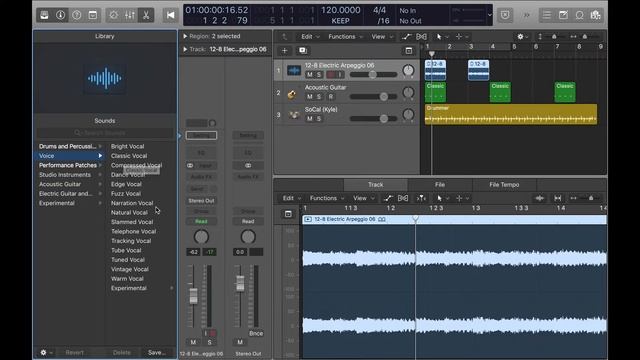Click the Save button in Library
The image size is (640, 360).
(157, 353)
